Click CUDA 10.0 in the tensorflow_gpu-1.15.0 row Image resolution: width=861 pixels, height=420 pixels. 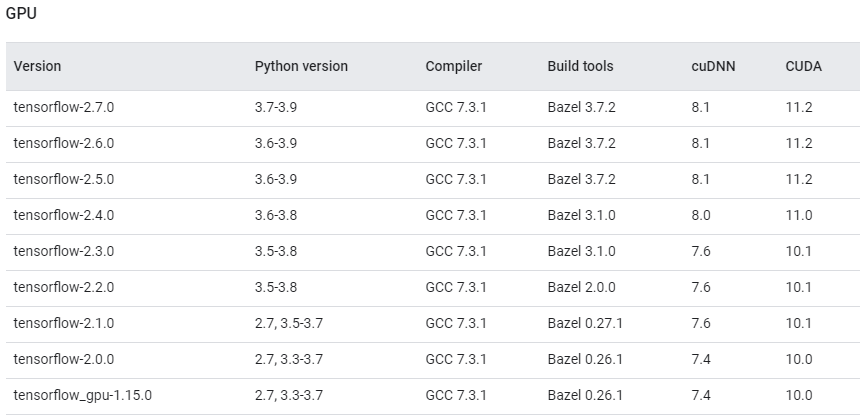click(x=799, y=395)
